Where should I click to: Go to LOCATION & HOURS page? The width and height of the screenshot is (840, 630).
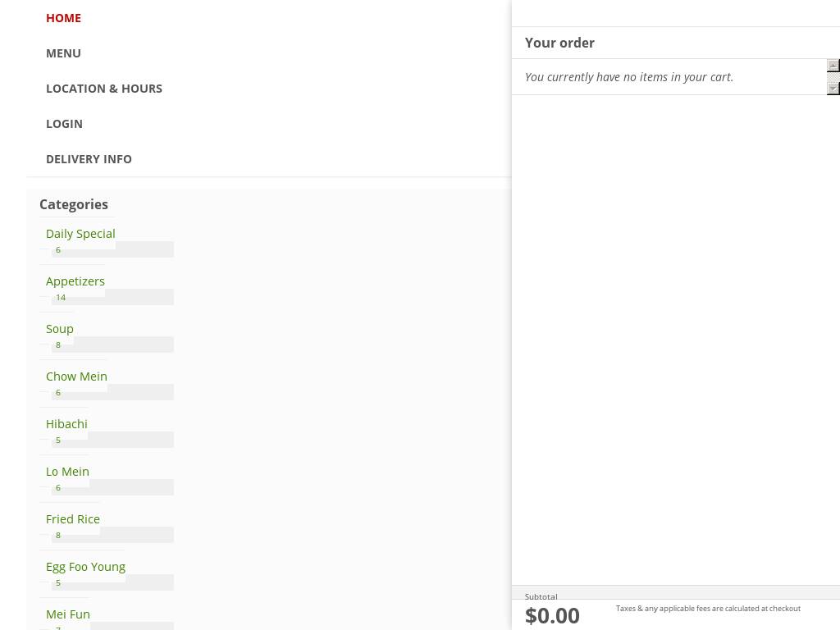pyautogui.click(x=104, y=89)
